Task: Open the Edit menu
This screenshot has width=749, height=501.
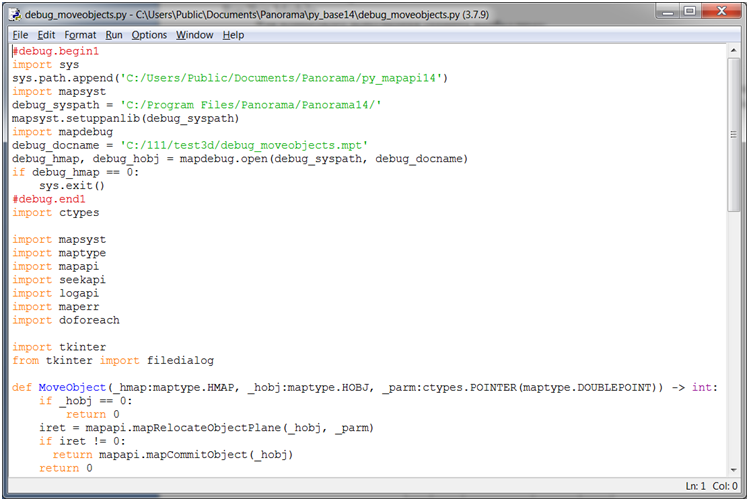Action: [46, 35]
